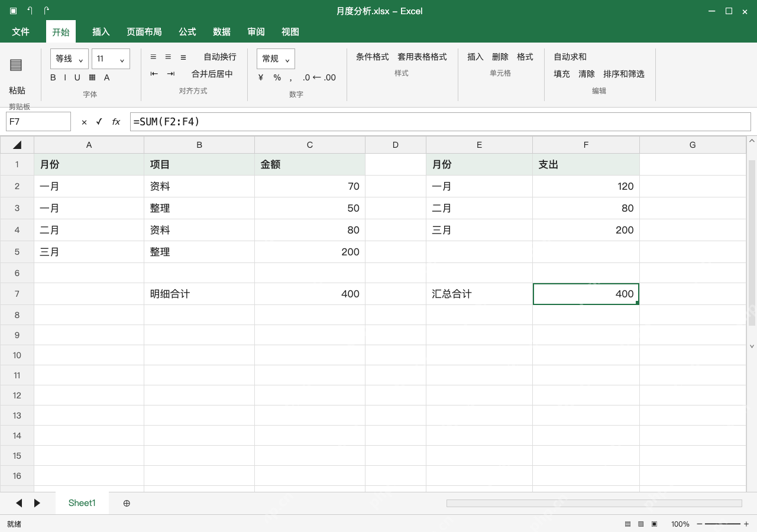Open the cell borders tool
Image resolution: width=757 pixels, height=532 pixels.
[x=92, y=77]
